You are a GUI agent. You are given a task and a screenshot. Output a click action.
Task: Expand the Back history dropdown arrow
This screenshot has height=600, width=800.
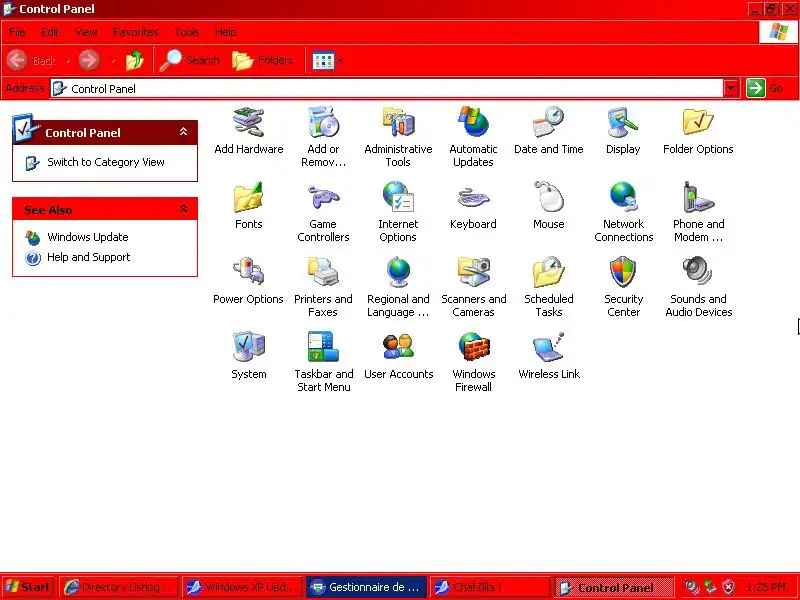pos(67,61)
